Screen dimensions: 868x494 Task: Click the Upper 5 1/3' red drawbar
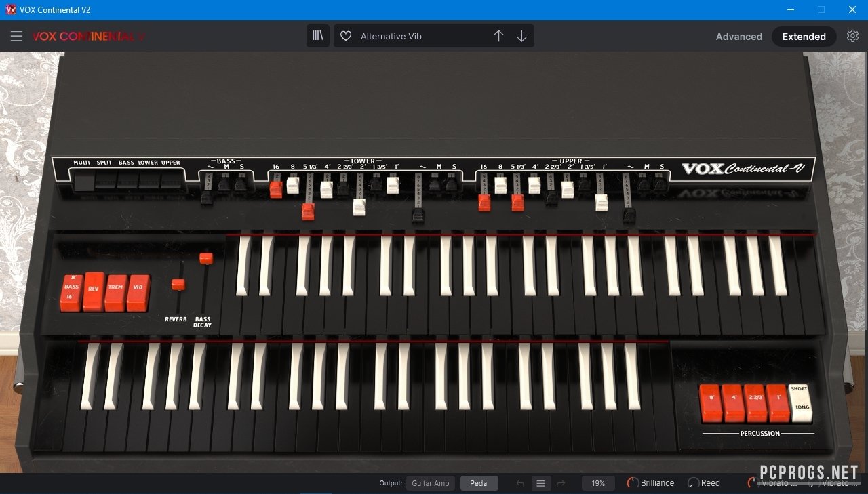[x=517, y=203]
